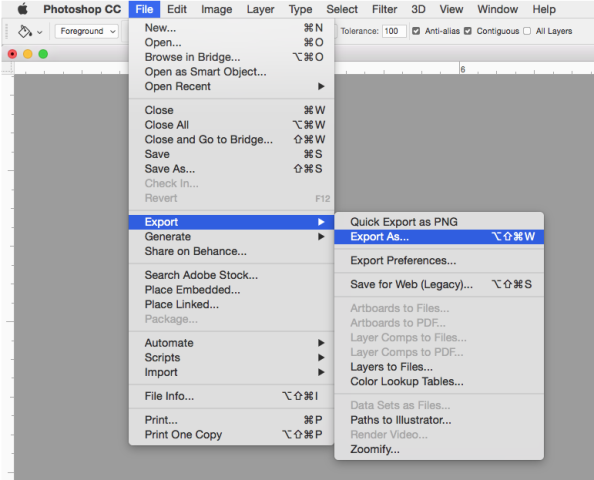Choose Place Embedded...
This screenshot has width=594, height=480.
tap(231, 290)
